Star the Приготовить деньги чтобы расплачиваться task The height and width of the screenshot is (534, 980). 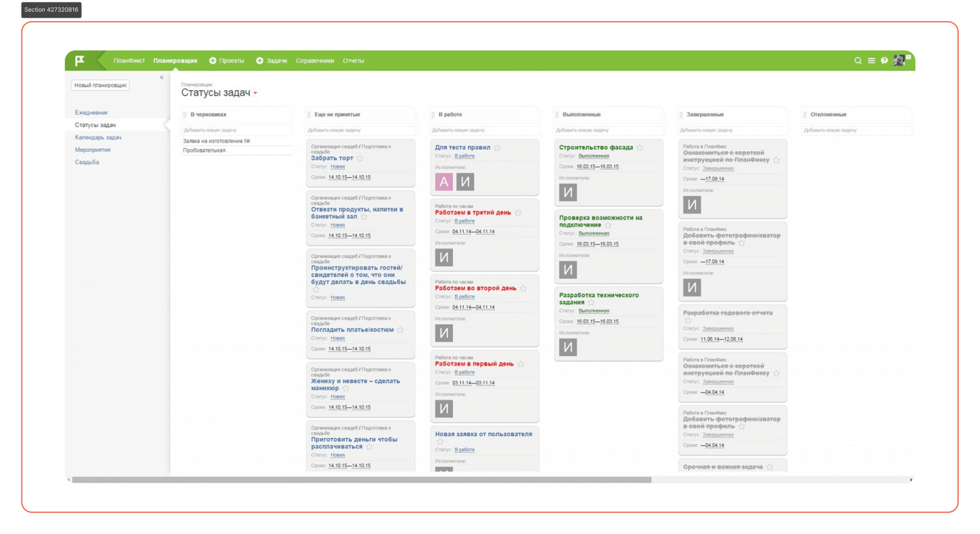pyautogui.click(x=369, y=447)
